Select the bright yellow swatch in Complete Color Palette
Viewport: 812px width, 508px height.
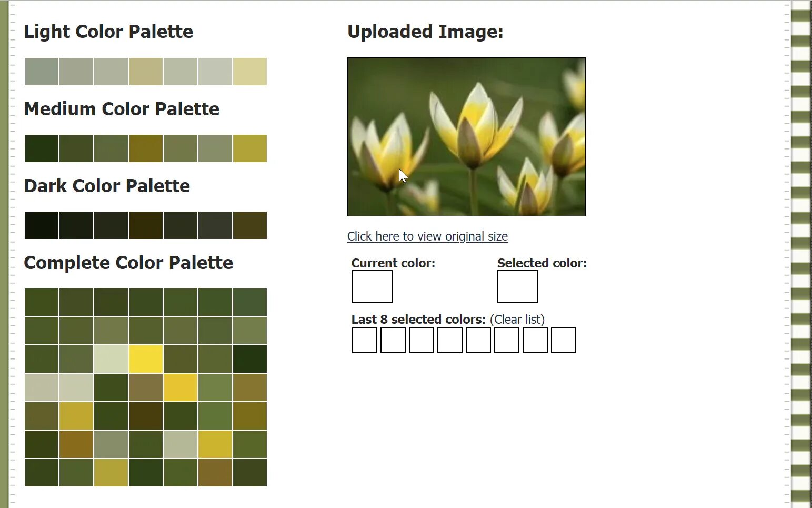coord(146,359)
